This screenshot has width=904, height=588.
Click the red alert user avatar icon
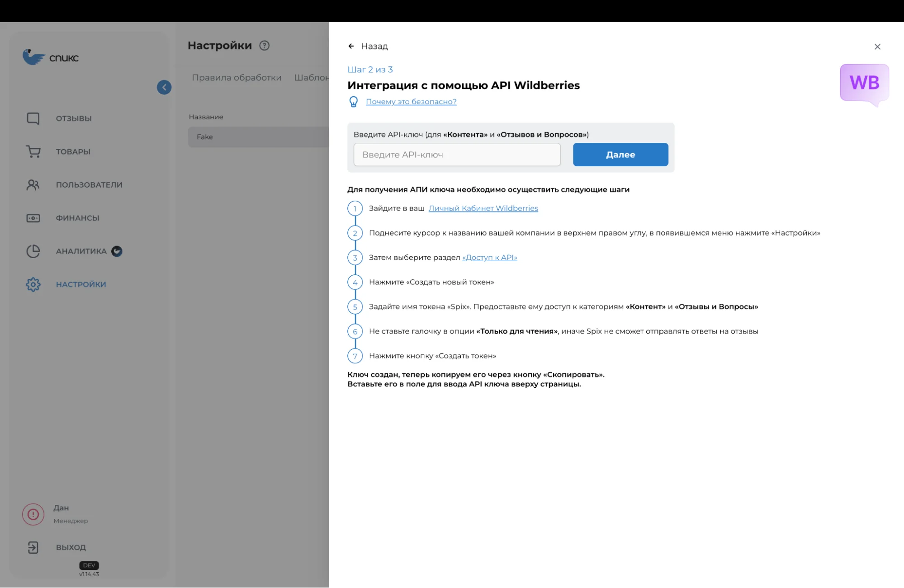pyautogui.click(x=33, y=514)
